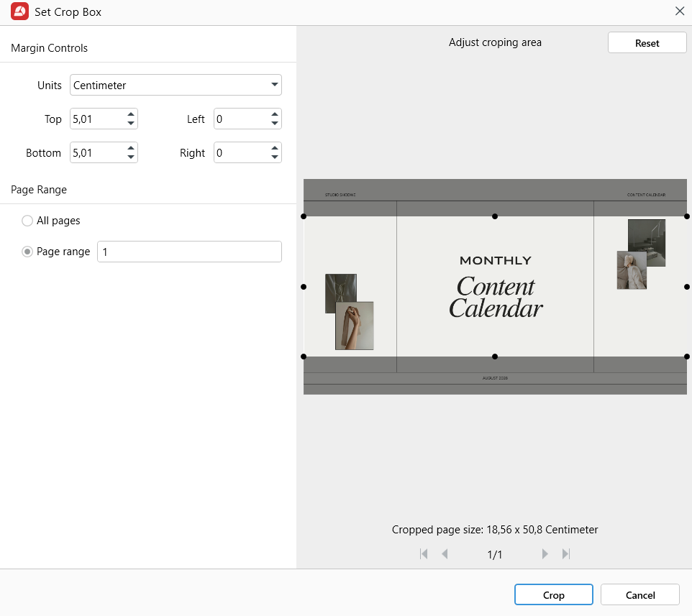Apply the crop with the Crop button
This screenshot has height=616, width=692.
(553, 594)
